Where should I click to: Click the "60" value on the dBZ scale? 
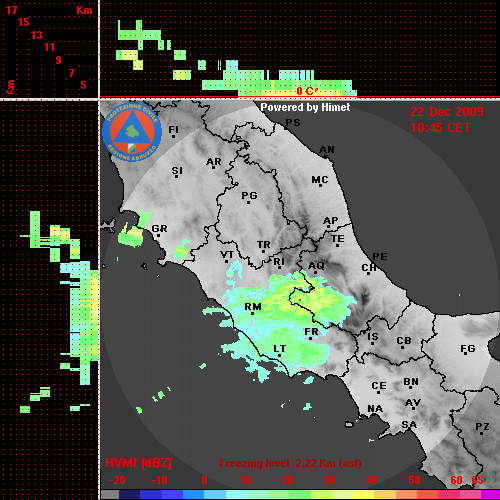(456, 480)
